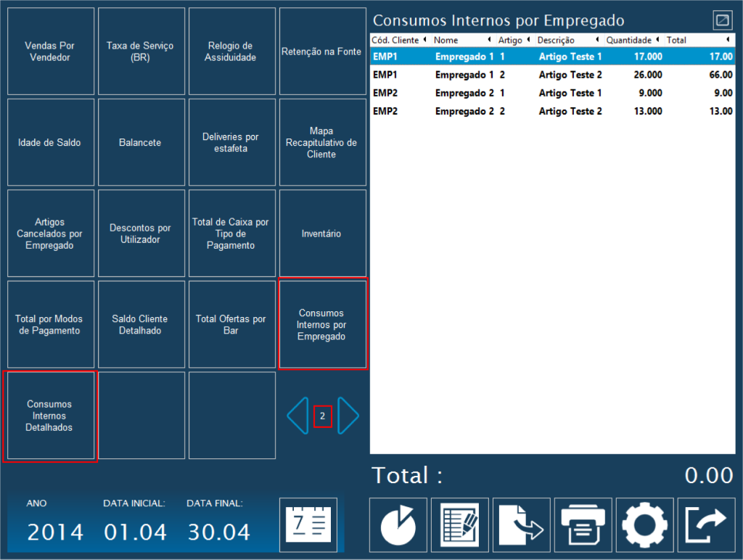This screenshot has width=743, height=560.
Task: Click the export document icon
Action: 522,525
